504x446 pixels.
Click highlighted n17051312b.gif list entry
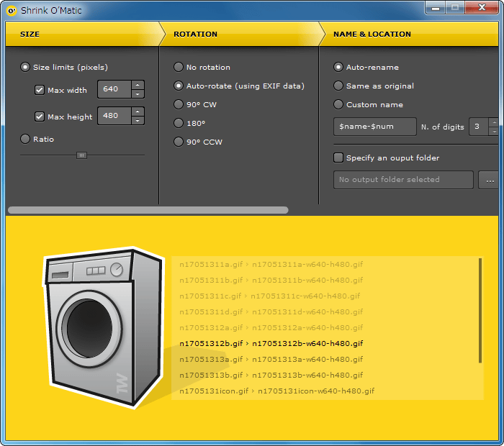click(x=271, y=344)
